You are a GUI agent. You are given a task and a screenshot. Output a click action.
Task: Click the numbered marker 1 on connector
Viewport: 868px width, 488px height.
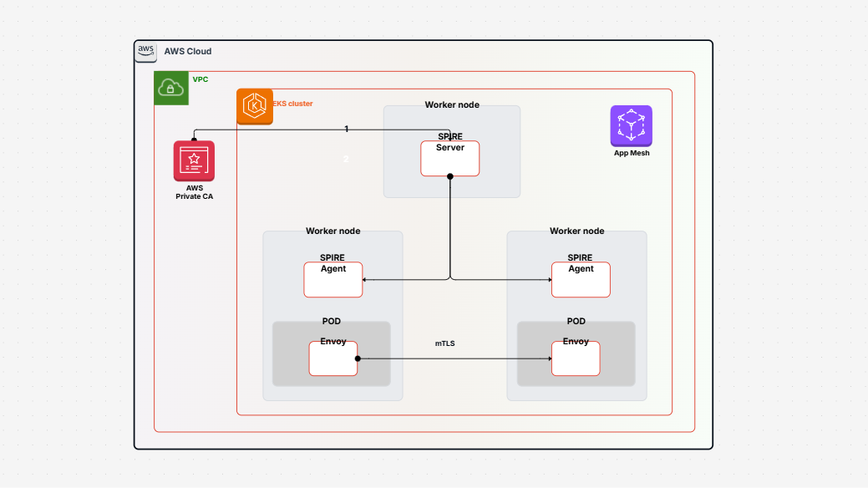345,130
